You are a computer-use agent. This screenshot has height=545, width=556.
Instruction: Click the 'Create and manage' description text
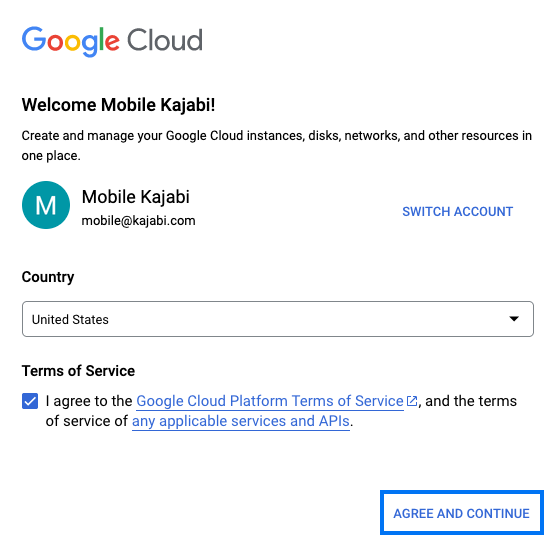(x=277, y=145)
